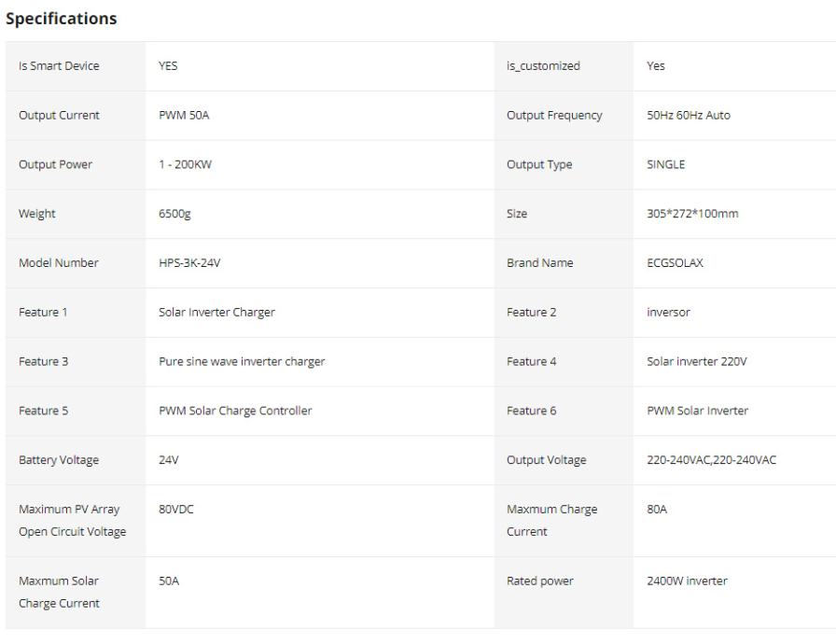Select the 305*272*100mm size value
This screenshot has width=836, height=644.
coord(692,214)
